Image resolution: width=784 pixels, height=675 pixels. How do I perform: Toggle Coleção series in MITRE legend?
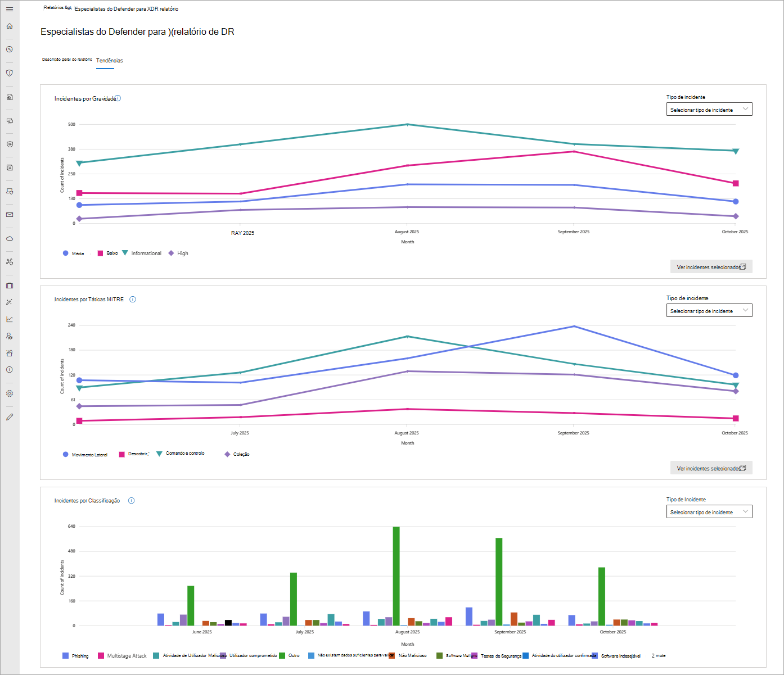coord(237,455)
